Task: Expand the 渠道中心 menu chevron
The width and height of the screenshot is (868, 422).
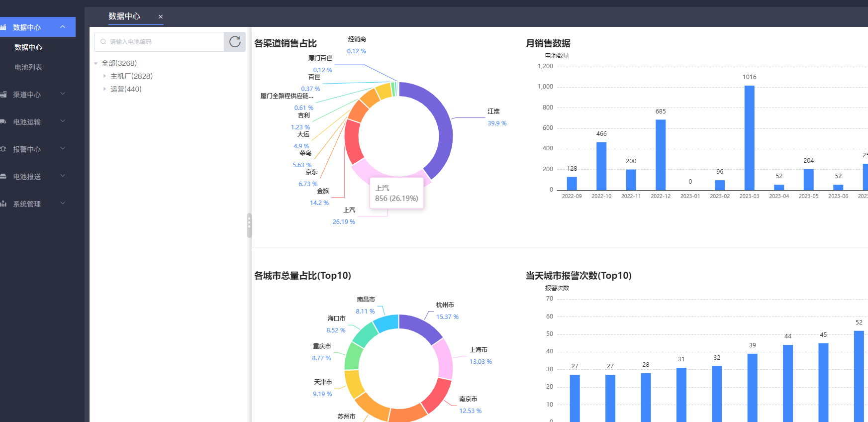Action: pyautogui.click(x=63, y=94)
